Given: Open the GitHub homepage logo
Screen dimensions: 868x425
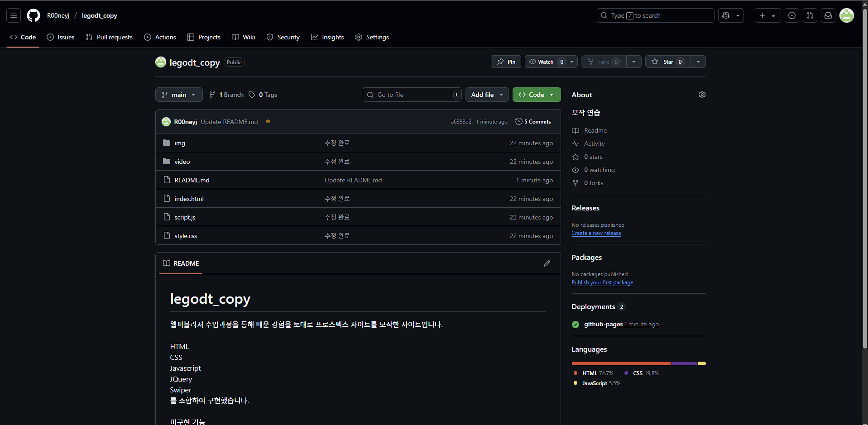Looking at the screenshot, I should 33,15.
